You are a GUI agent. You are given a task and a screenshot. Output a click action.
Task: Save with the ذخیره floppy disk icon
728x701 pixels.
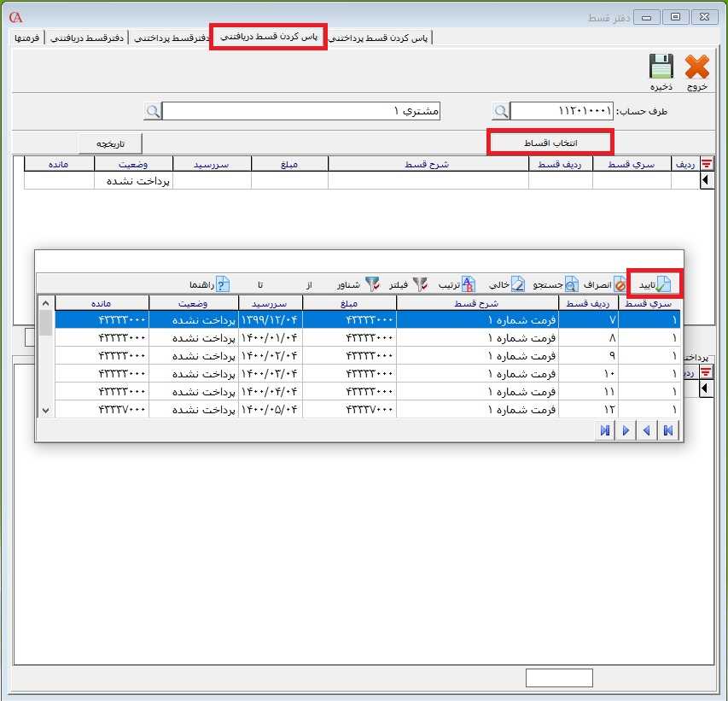pyautogui.click(x=661, y=67)
